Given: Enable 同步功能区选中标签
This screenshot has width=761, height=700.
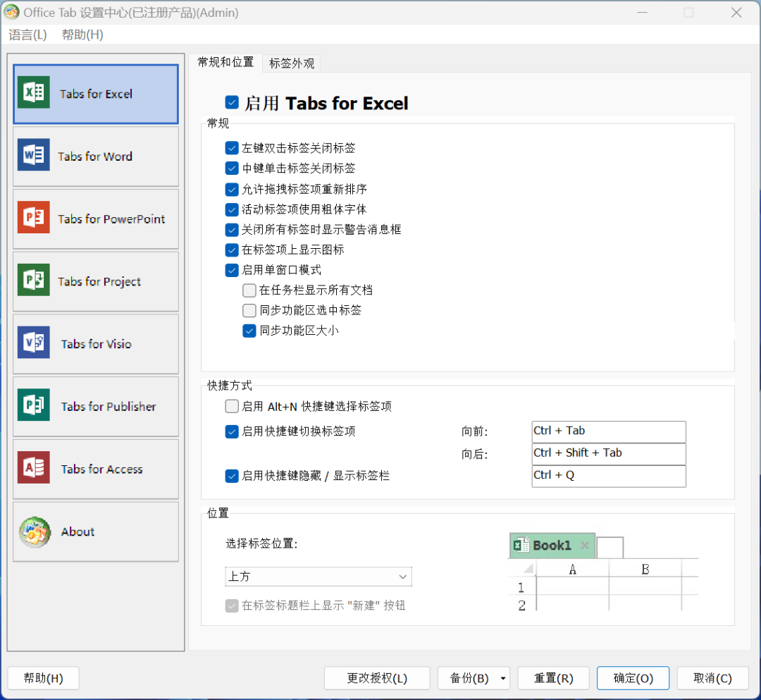Looking at the screenshot, I should click(x=249, y=310).
